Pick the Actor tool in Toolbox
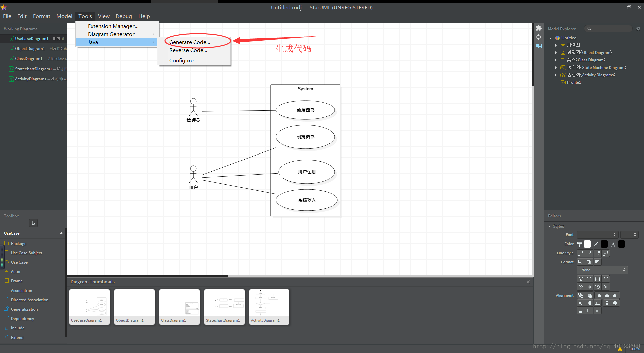The height and width of the screenshot is (353, 644). (16, 271)
